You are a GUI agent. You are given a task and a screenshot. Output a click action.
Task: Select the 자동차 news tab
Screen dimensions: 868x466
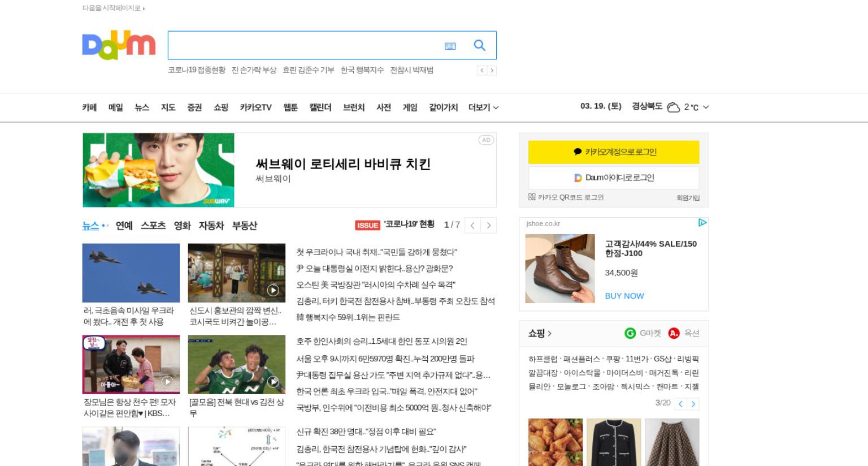(x=211, y=226)
